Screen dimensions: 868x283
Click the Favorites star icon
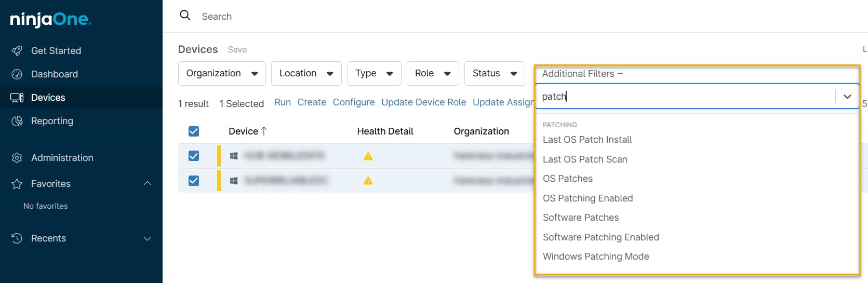pos(17,184)
